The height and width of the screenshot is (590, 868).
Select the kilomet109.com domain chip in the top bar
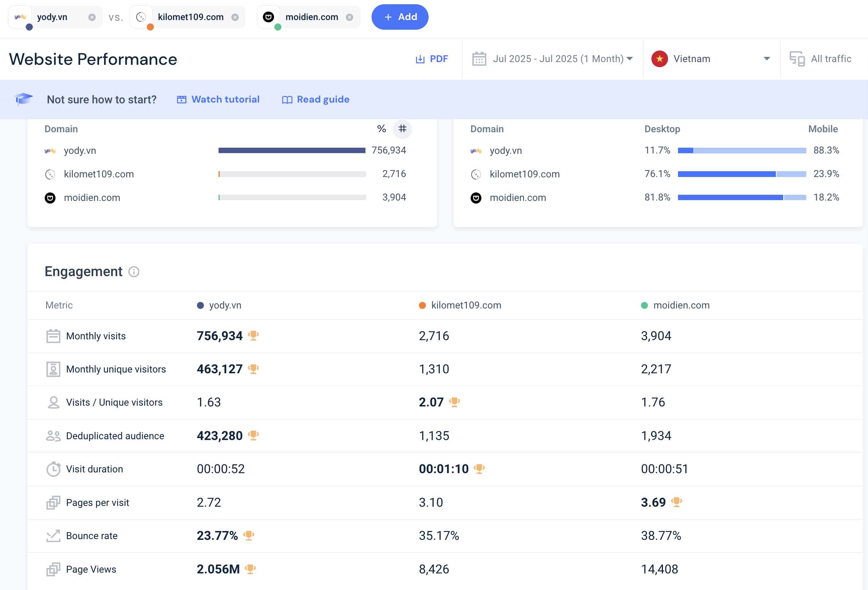click(x=188, y=17)
